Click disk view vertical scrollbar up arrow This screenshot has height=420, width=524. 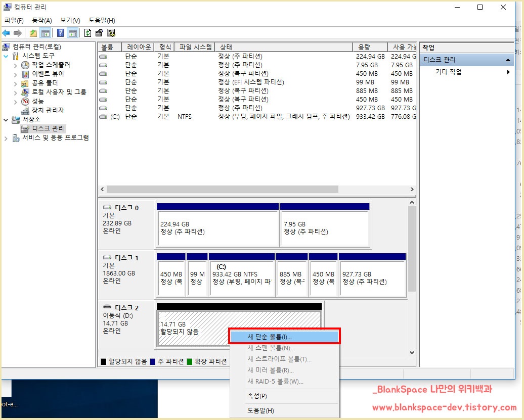pyautogui.click(x=412, y=203)
